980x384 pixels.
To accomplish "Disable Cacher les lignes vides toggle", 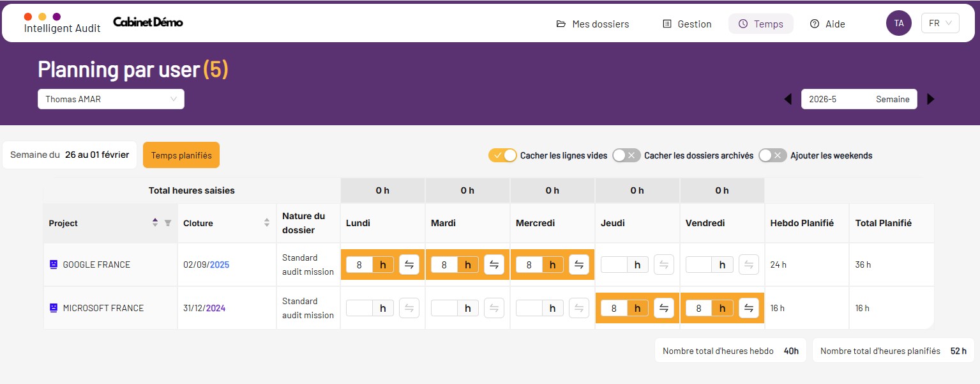I will 502,155.
